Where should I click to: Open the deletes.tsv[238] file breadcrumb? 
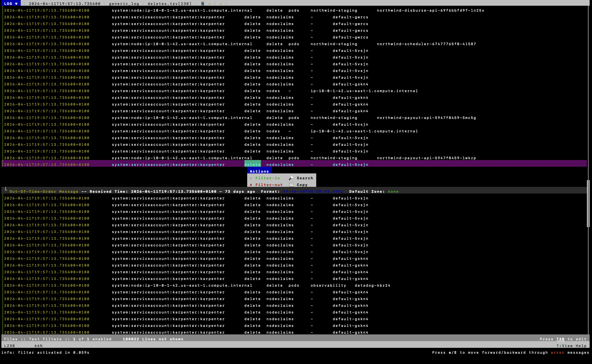pyautogui.click(x=170, y=4)
